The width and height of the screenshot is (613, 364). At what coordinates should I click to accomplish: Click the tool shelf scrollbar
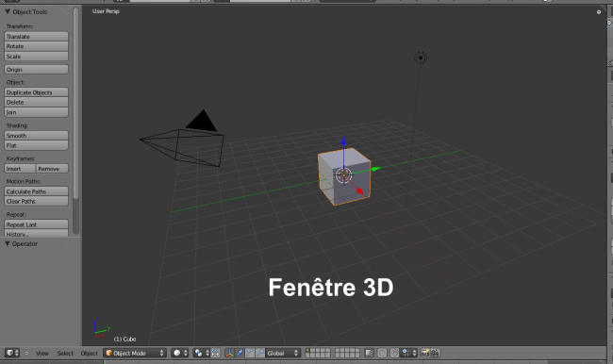[x=75, y=103]
